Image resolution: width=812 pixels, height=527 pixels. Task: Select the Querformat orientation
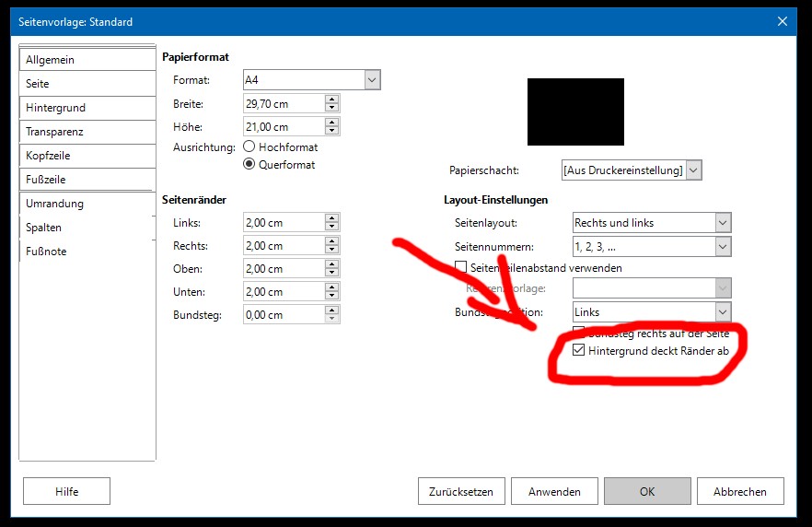click(x=249, y=165)
